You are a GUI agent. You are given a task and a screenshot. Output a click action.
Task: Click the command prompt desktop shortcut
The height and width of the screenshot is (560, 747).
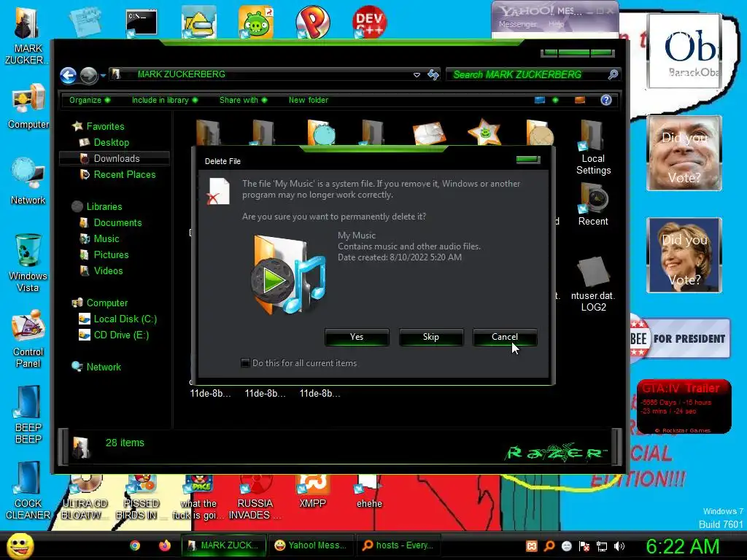[142, 23]
